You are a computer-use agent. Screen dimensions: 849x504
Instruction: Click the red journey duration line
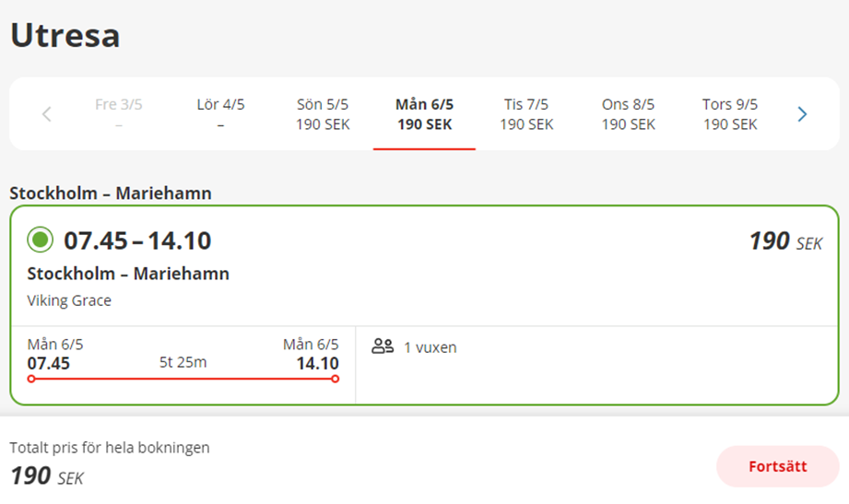(183, 379)
